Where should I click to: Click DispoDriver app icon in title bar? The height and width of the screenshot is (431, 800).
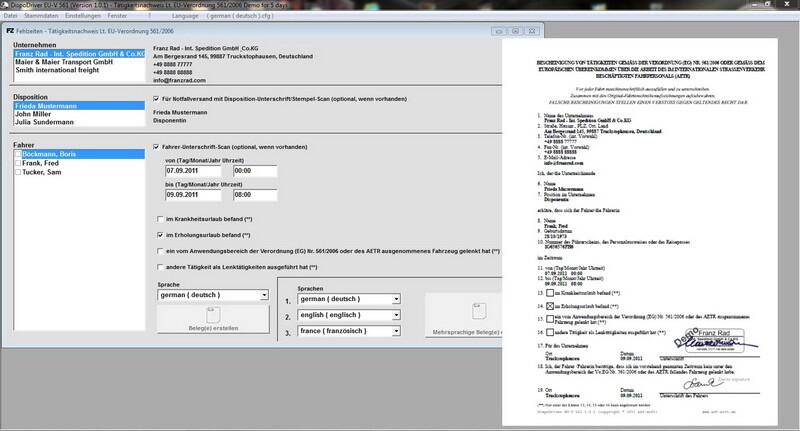[5, 5]
